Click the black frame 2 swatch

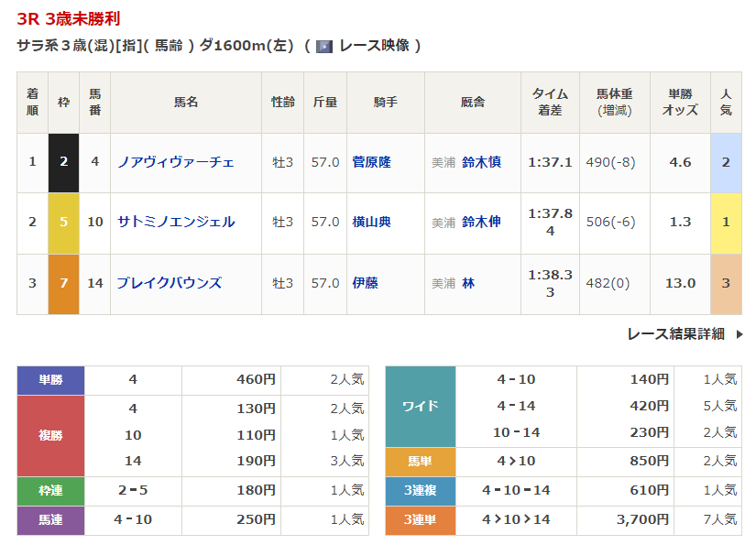click(x=63, y=162)
